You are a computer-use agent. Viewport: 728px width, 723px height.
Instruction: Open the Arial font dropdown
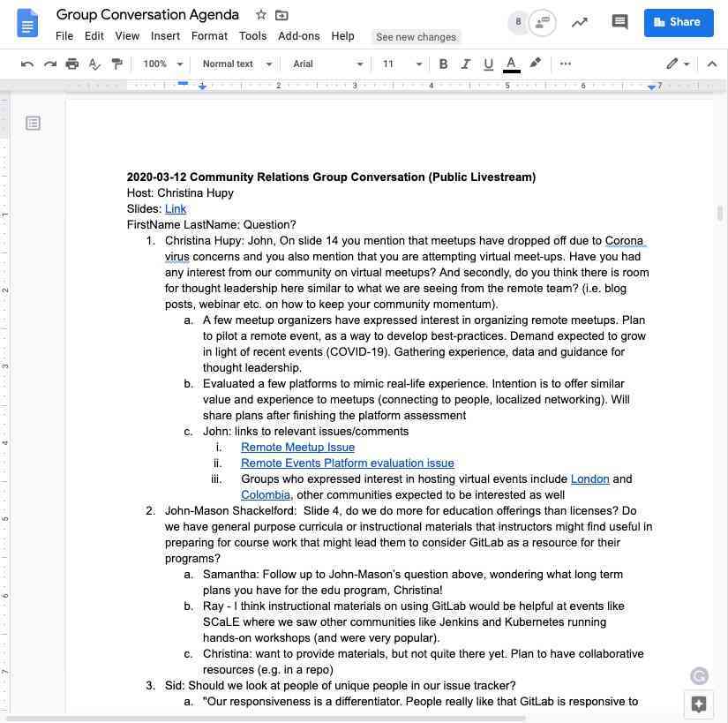point(326,64)
